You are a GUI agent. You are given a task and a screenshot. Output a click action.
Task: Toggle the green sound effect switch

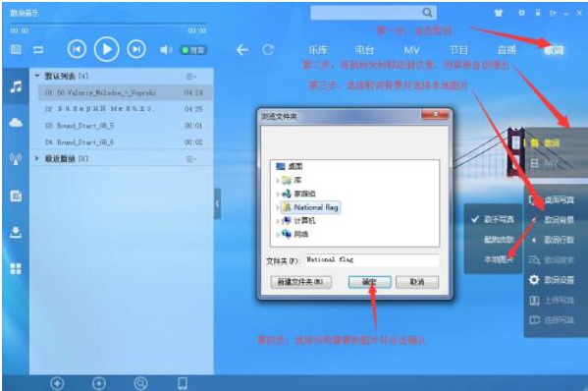193,50
